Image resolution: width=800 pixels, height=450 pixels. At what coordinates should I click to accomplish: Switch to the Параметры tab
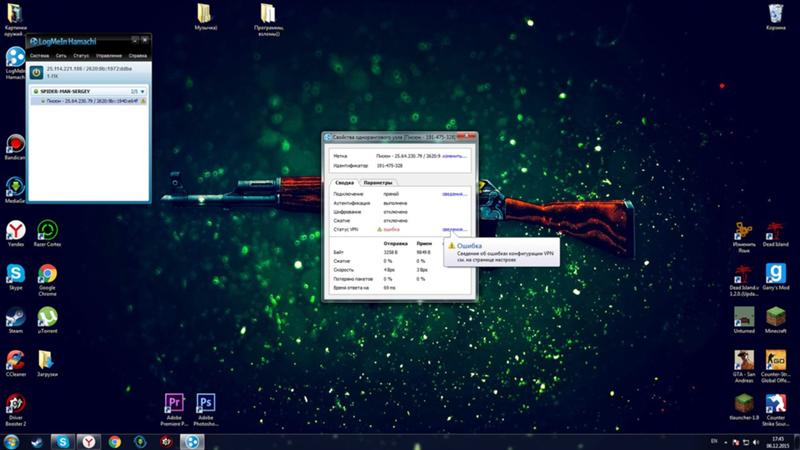pyautogui.click(x=378, y=182)
